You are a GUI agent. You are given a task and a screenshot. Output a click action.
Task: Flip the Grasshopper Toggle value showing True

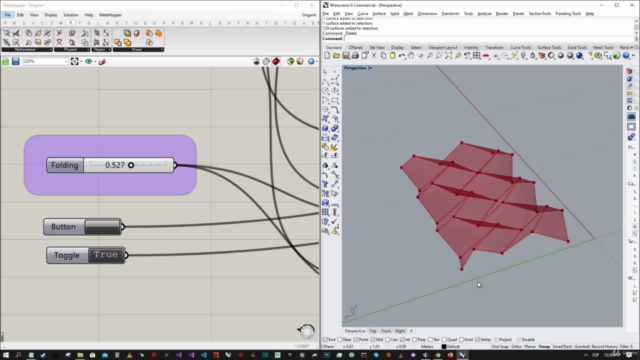[x=106, y=255]
